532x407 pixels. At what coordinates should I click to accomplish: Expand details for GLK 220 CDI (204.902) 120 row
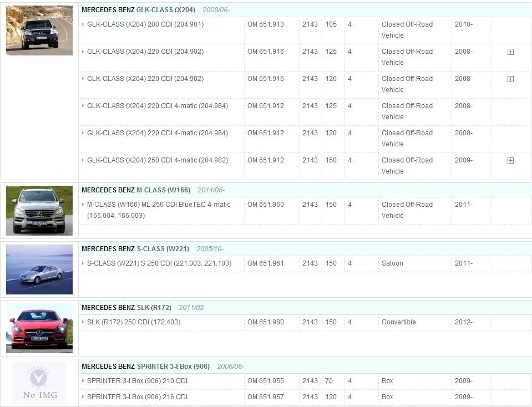tap(510, 79)
